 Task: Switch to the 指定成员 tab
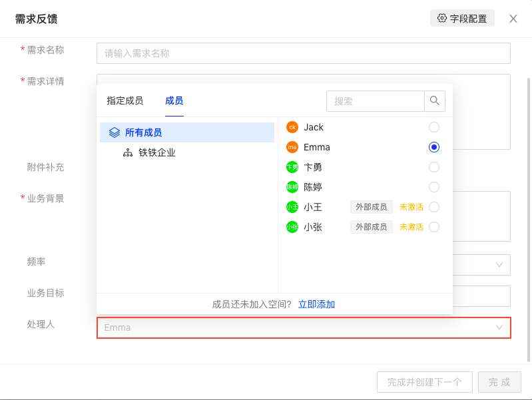point(125,100)
